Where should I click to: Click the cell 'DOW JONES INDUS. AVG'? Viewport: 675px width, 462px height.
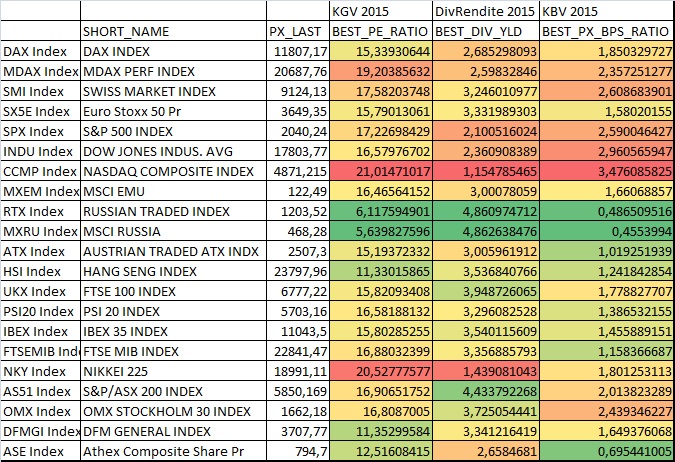point(173,151)
